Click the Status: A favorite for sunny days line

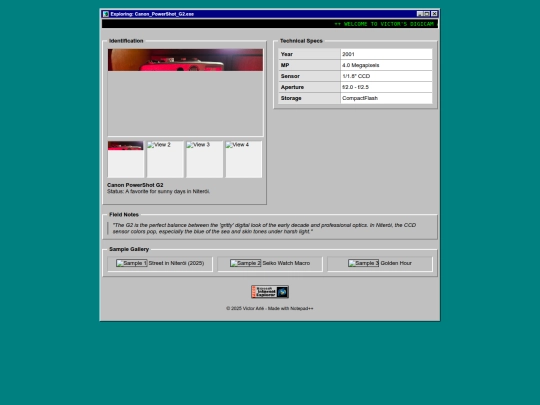(x=158, y=191)
